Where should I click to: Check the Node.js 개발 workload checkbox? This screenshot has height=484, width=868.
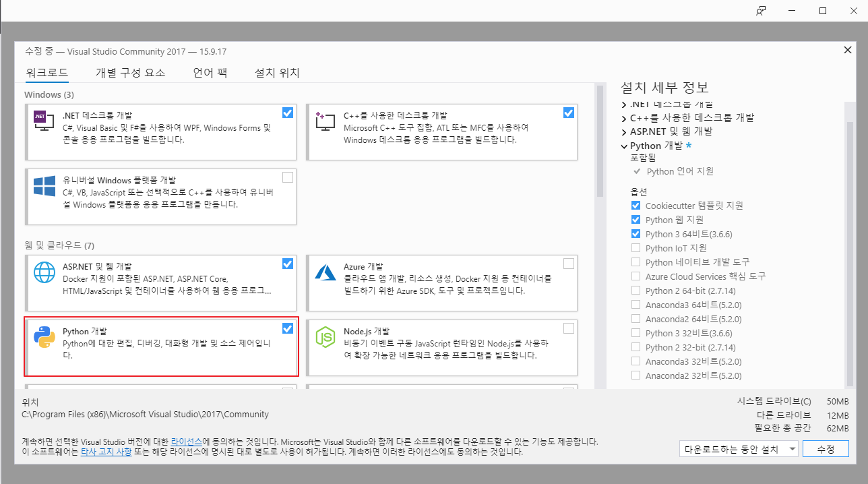pyautogui.click(x=569, y=328)
